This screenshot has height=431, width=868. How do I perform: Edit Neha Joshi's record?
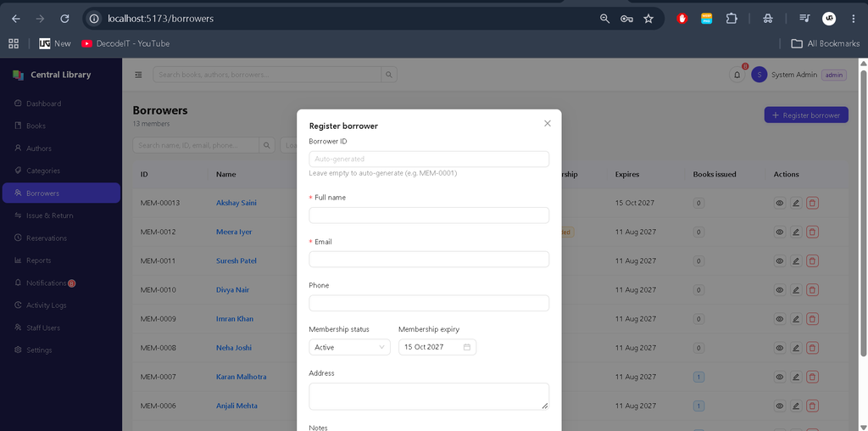click(796, 348)
